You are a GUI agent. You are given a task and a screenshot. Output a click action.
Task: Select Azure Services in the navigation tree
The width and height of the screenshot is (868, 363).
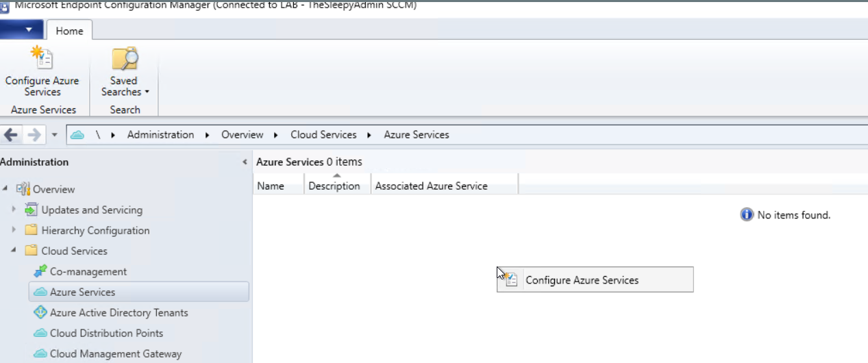(x=82, y=292)
